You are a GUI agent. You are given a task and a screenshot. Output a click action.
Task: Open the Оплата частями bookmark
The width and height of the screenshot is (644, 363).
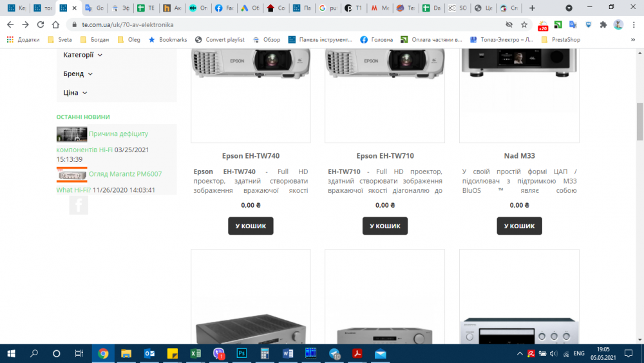(x=431, y=40)
